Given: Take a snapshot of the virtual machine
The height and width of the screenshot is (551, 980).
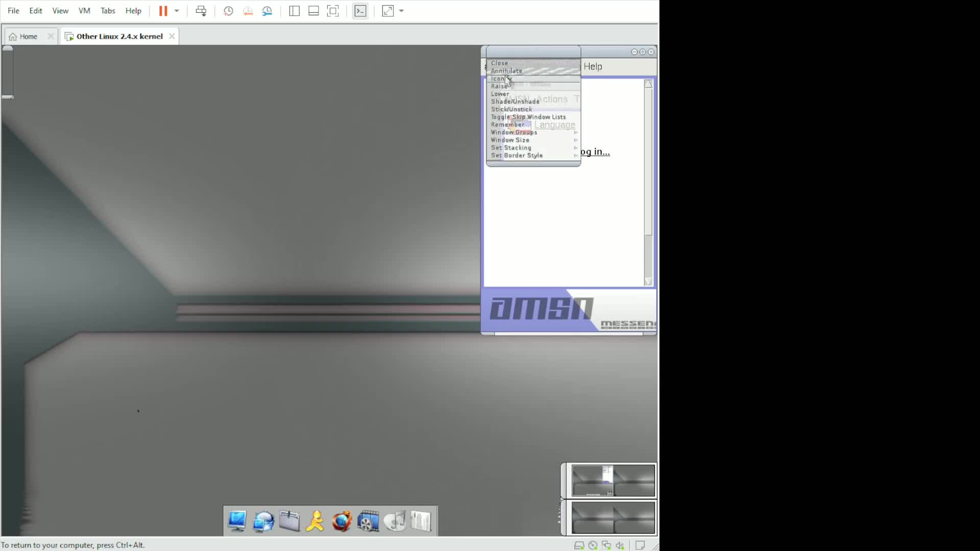Looking at the screenshot, I should click(228, 11).
